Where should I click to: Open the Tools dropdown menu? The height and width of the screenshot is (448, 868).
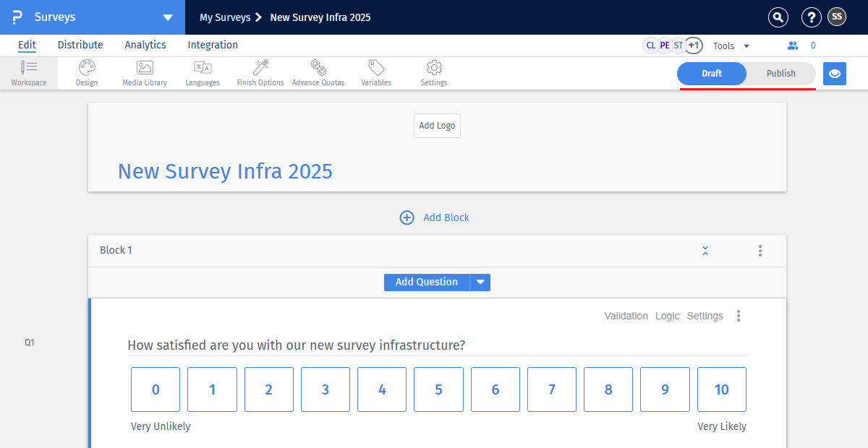(730, 45)
